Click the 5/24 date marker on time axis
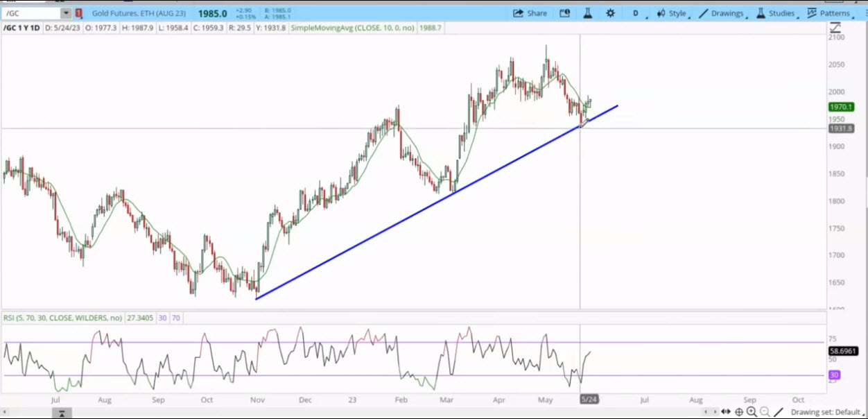The image size is (868, 419). coord(589,400)
